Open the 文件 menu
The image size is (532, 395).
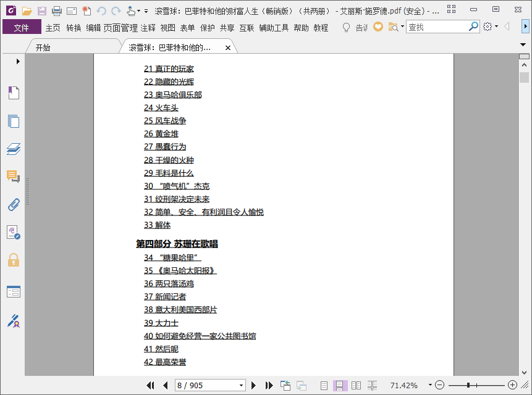[22, 27]
